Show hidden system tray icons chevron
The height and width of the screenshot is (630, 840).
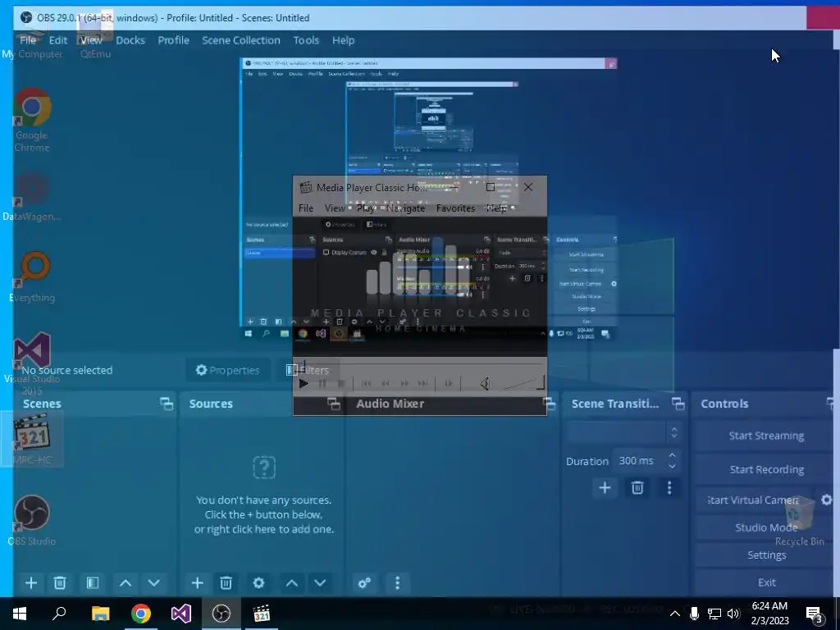coord(675,614)
